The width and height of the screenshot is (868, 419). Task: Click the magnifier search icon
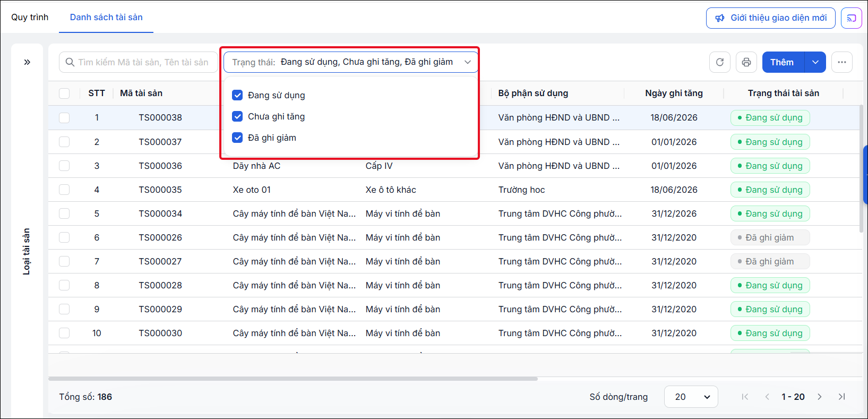70,62
